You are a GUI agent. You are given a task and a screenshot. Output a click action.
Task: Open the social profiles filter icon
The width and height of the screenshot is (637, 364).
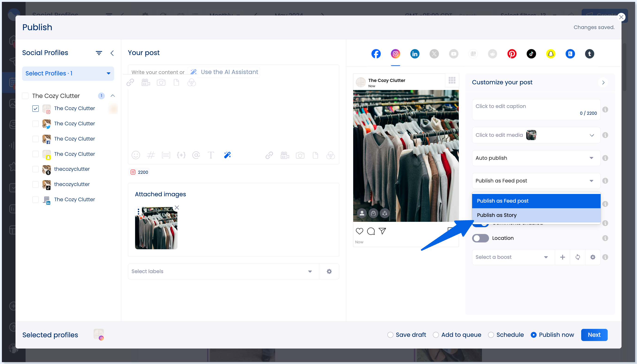(99, 53)
